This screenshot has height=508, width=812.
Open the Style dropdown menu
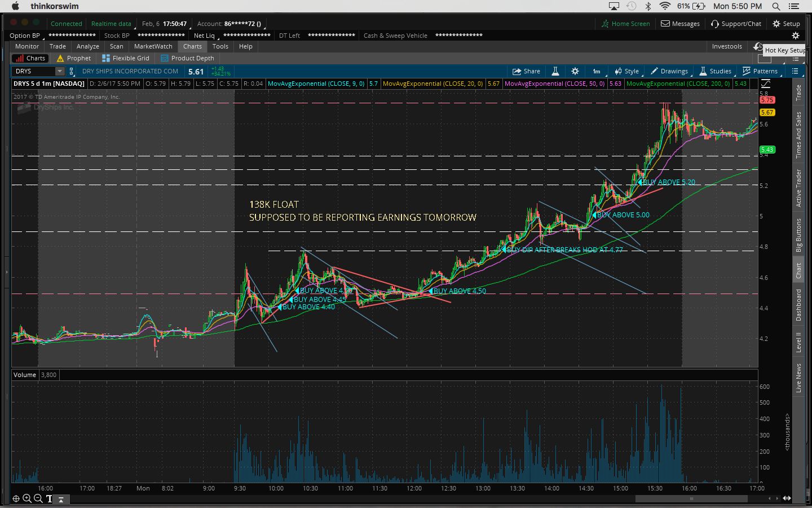[627, 71]
